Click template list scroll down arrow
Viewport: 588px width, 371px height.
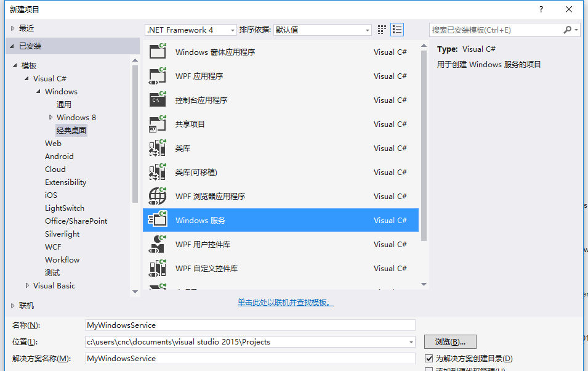(424, 284)
